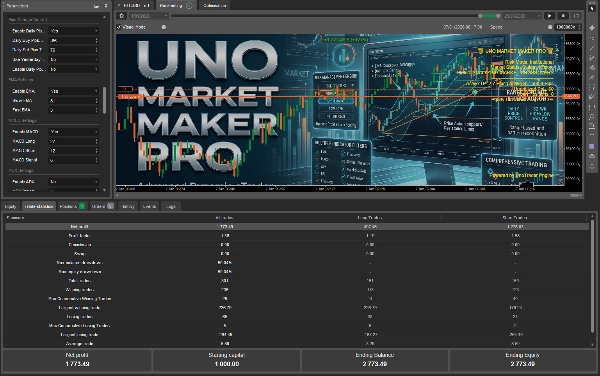The image size is (600, 376).
Task: Toggle the Visual Mode checkbox
Action: pyautogui.click(x=119, y=27)
